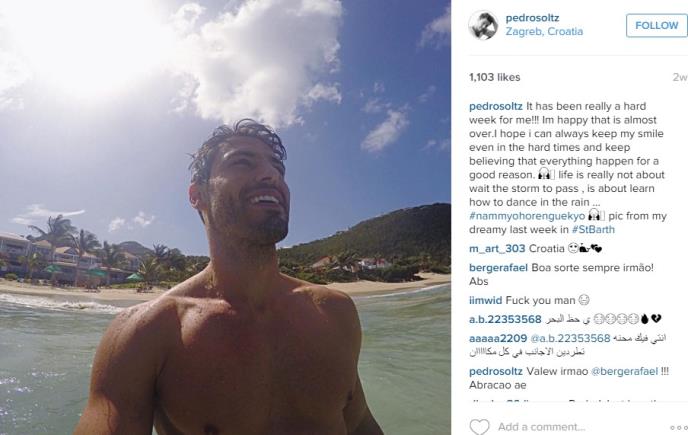Open the more options dots icon

678,428
